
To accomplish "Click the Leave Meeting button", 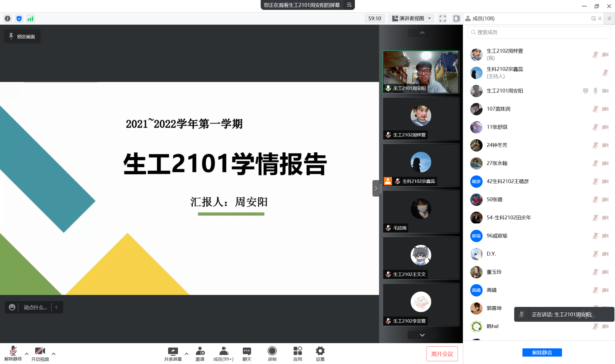I will pyautogui.click(x=442, y=354).
